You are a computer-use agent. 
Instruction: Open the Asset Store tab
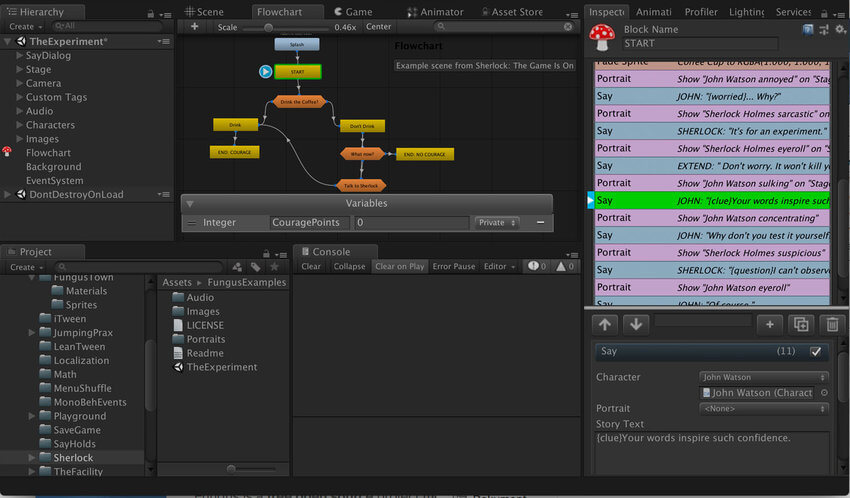(512, 12)
